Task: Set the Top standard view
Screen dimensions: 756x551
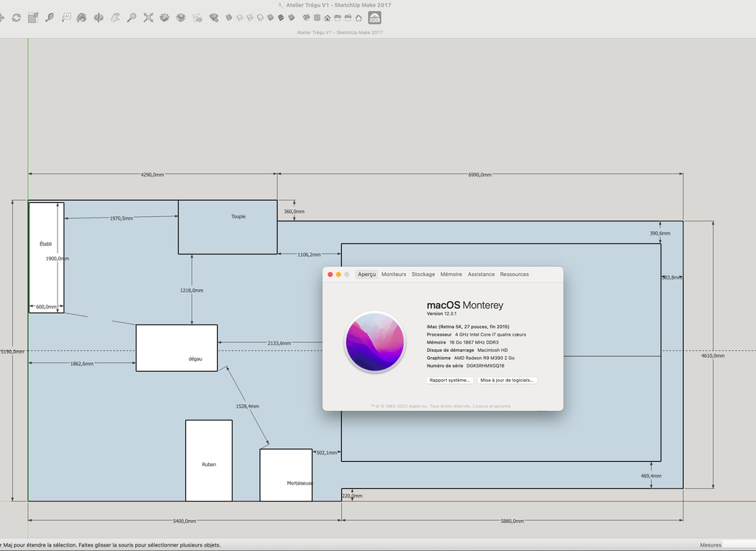Action: (x=317, y=18)
